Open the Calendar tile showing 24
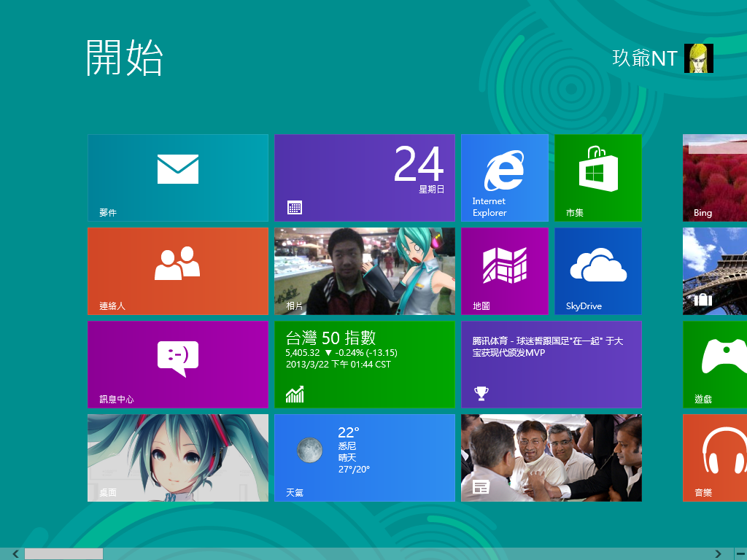 364,177
